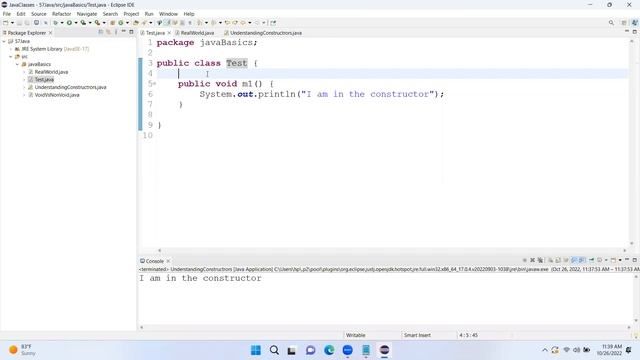Click the Pin Console icon
Screen dimensions: 640x360
pyautogui.click(x=591, y=260)
